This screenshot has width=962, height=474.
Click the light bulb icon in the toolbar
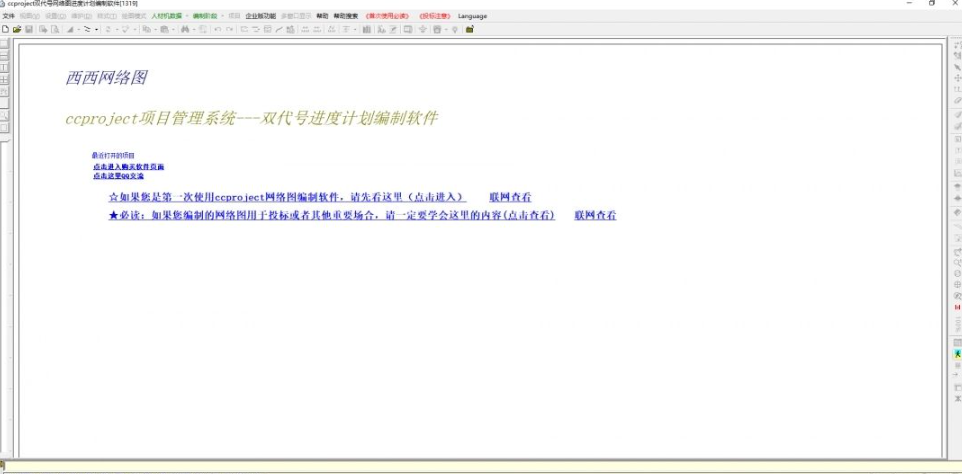(x=455, y=29)
